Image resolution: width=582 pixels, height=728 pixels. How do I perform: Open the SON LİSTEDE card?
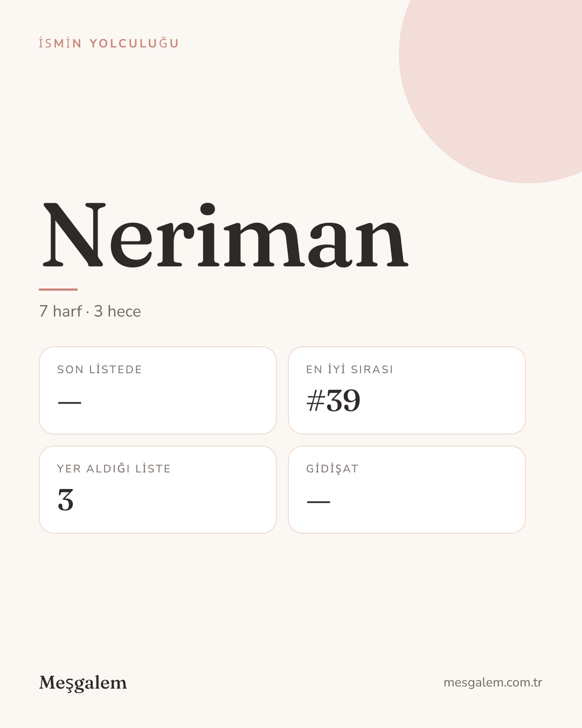point(158,390)
